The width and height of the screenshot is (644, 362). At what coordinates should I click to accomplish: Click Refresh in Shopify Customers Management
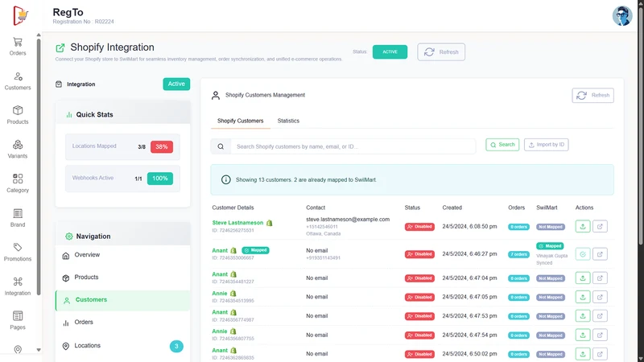pyautogui.click(x=592, y=95)
